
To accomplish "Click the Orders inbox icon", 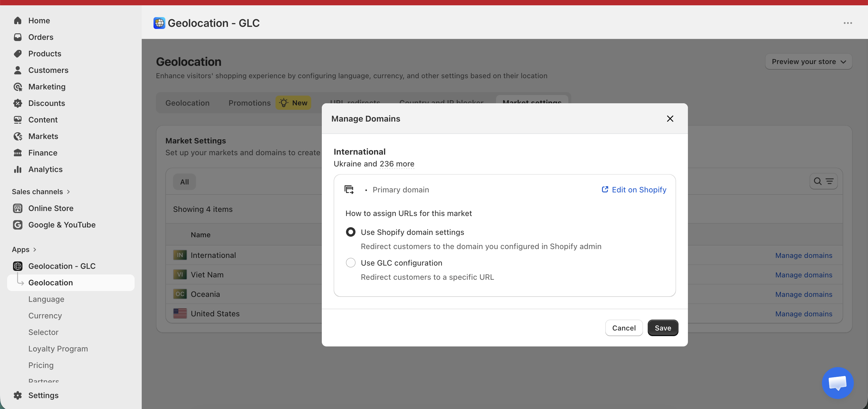I will coord(18,37).
